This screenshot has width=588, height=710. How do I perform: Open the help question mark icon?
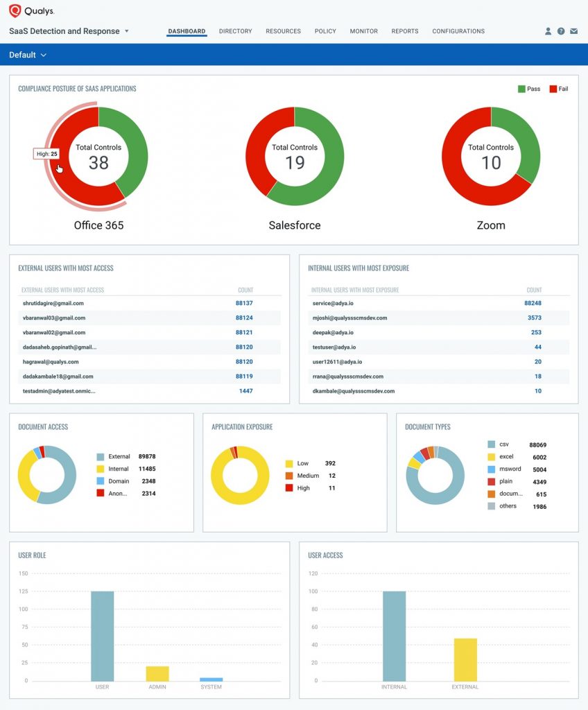(x=561, y=31)
